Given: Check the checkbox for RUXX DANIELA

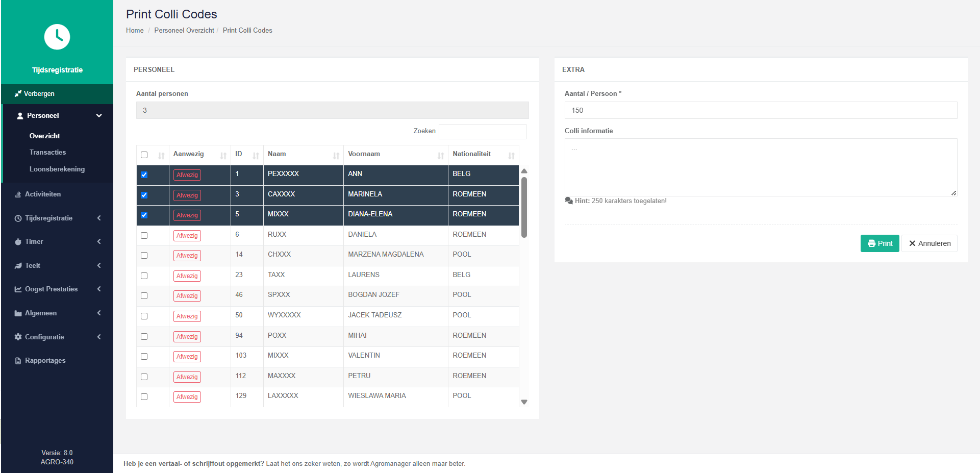Looking at the screenshot, I should (144, 236).
